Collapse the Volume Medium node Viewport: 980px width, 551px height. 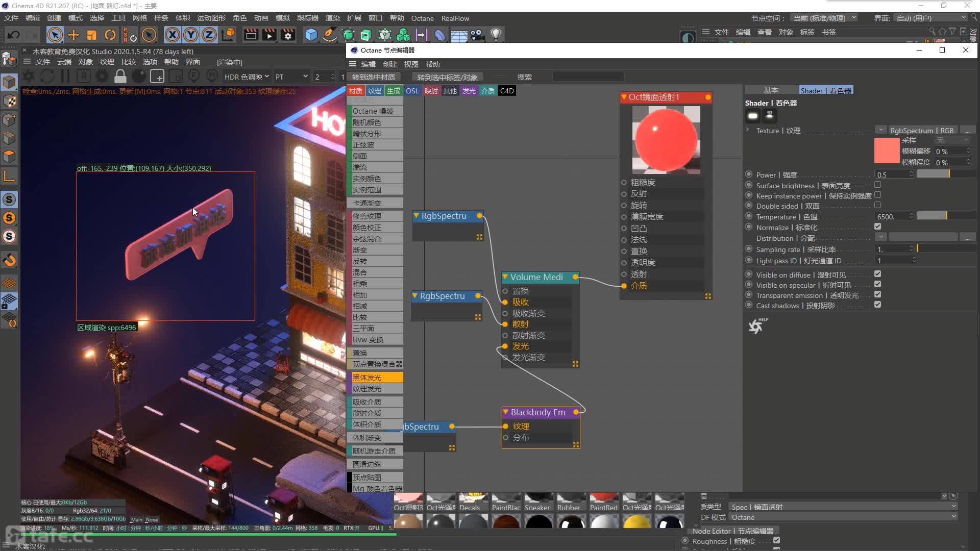pos(505,277)
